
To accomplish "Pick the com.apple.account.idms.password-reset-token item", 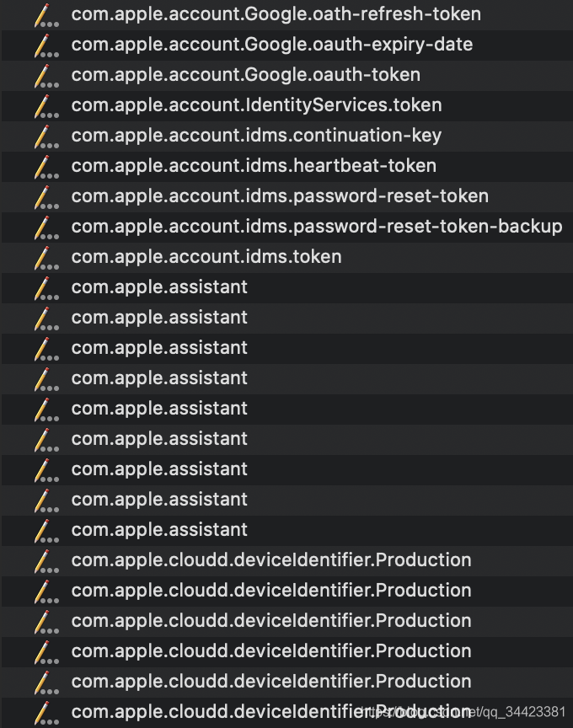I will [x=287, y=197].
